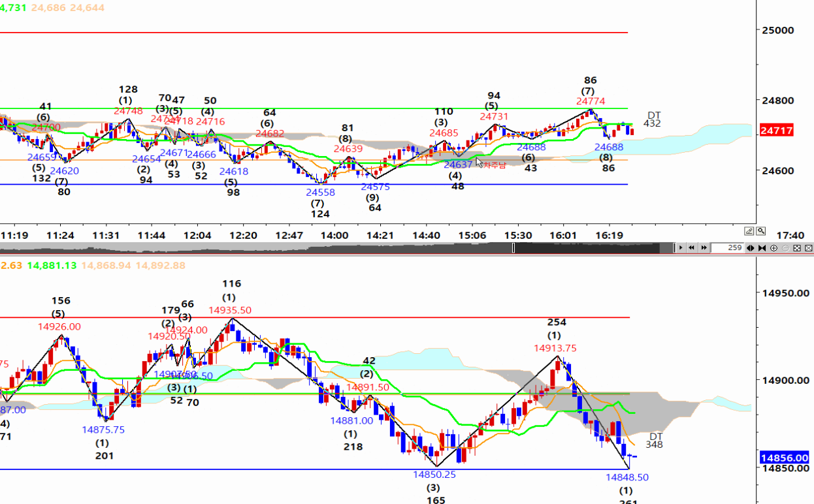The image size is (814, 504).
Task: Click the DT 432 label on upper chart
Action: [x=653, y=119]
